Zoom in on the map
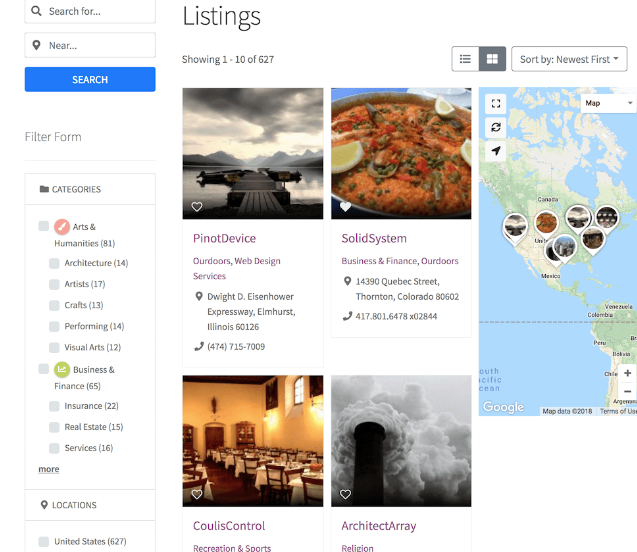 tap(628, 373)
